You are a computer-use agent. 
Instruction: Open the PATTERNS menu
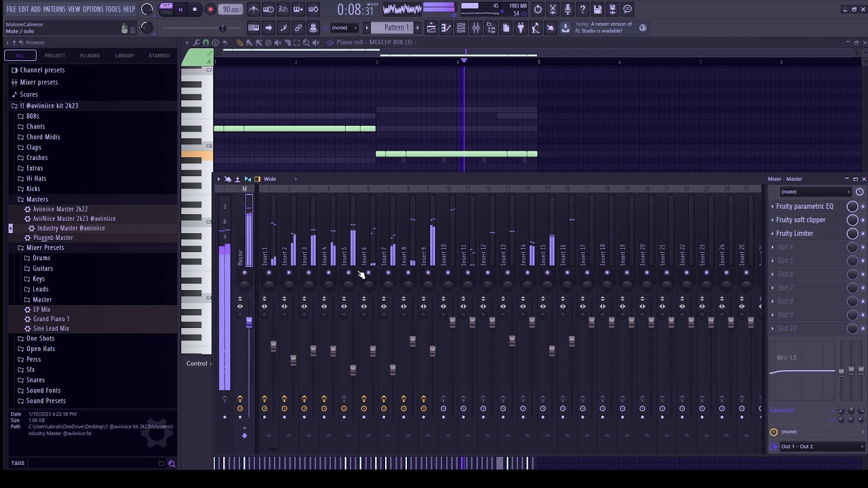[x=54, y=9]
